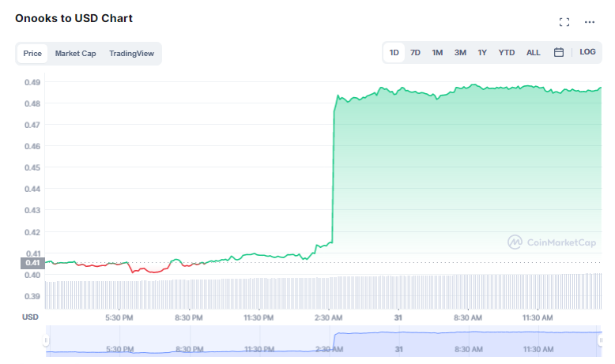This screenshot has height=364, width=615.
Task: Select the 1M time range
Action: click(x=437, y=52)
